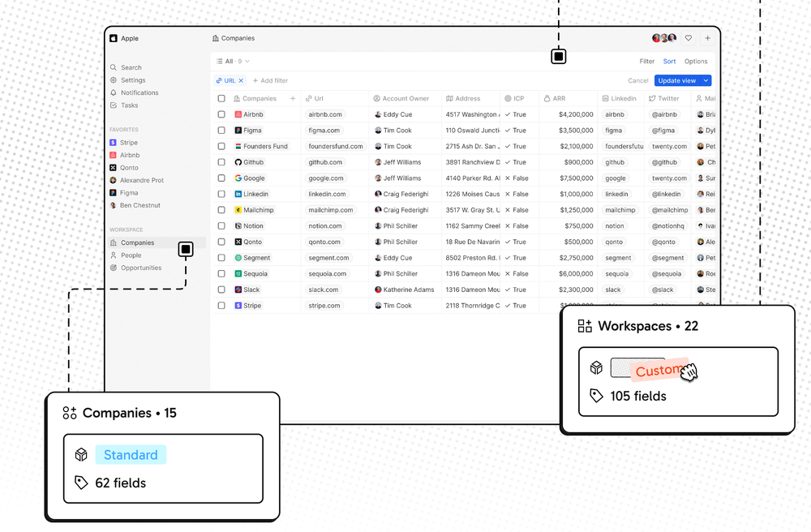Click Add filter
Image resolution: width=811 pixels, height=532 pixels.
tap(270, 80)
